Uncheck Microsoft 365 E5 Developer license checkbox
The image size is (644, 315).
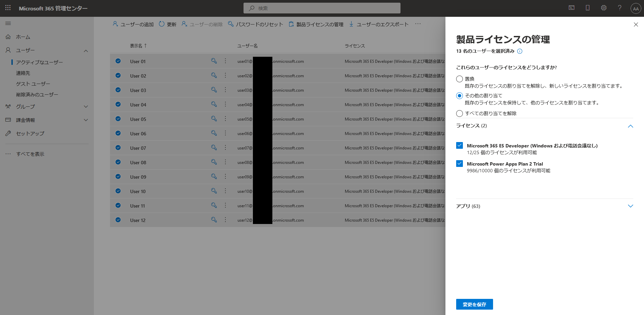click(x=460, y=145)
